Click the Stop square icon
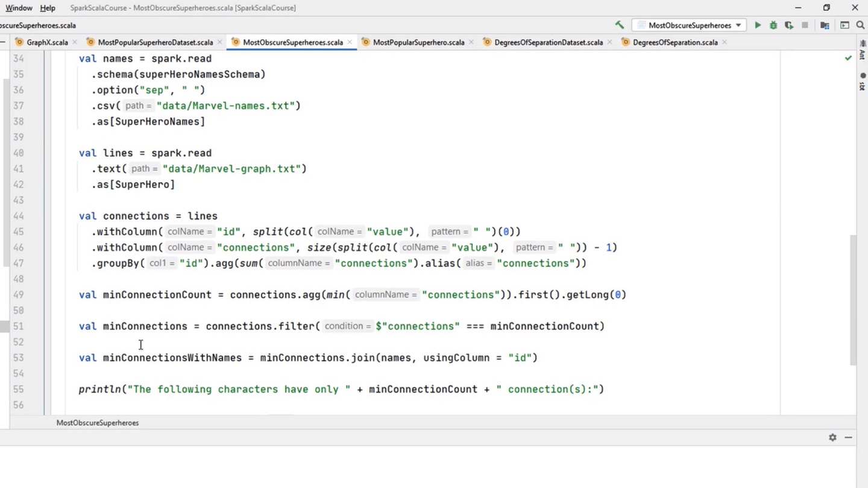868x488 pixels. point(805,25)
